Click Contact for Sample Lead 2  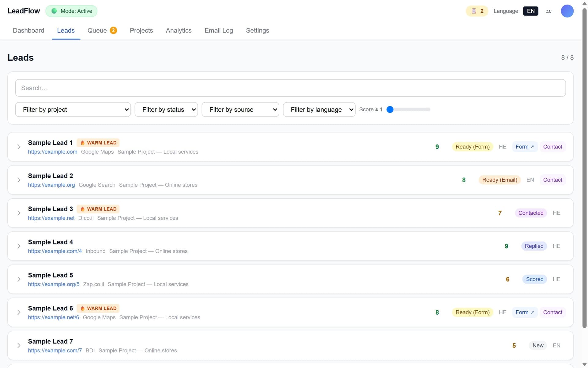click(x=552, y=180)
